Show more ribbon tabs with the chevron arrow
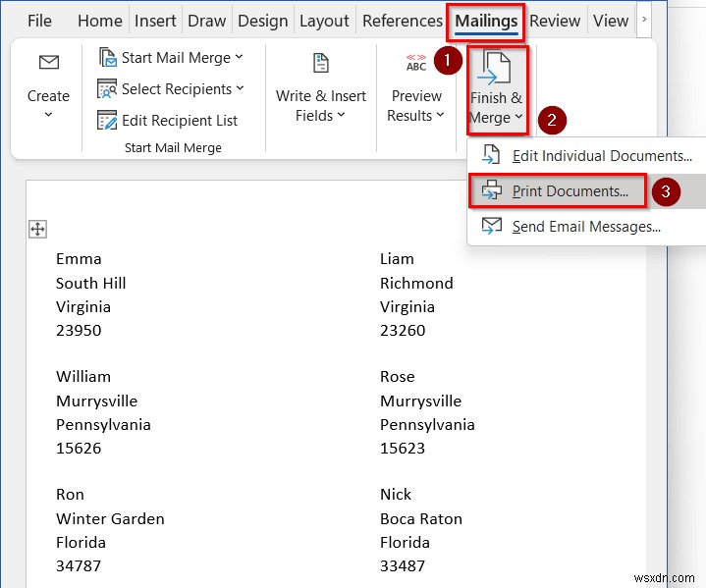This screenshot has height=588, width=706. [x=644, y=20]
